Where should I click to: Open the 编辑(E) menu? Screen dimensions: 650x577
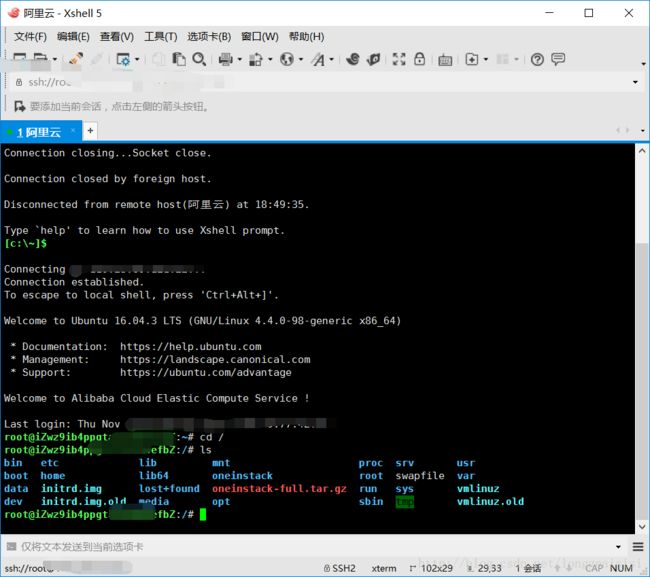[73, 37]
